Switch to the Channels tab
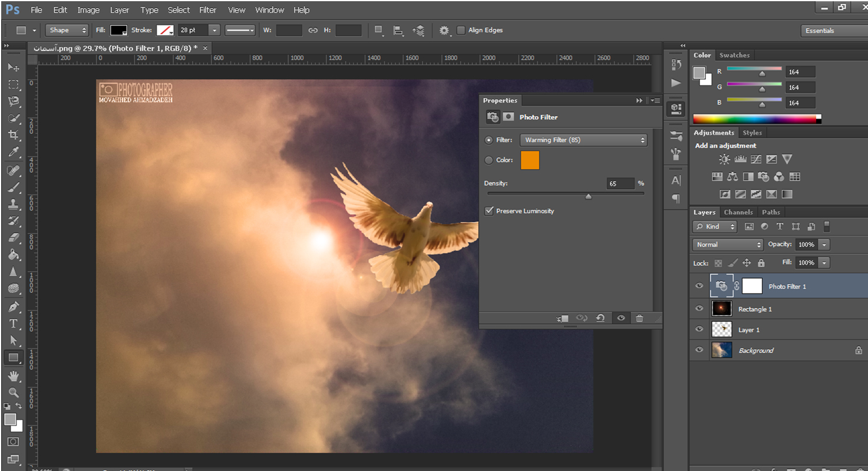 [x=738, y=212]
